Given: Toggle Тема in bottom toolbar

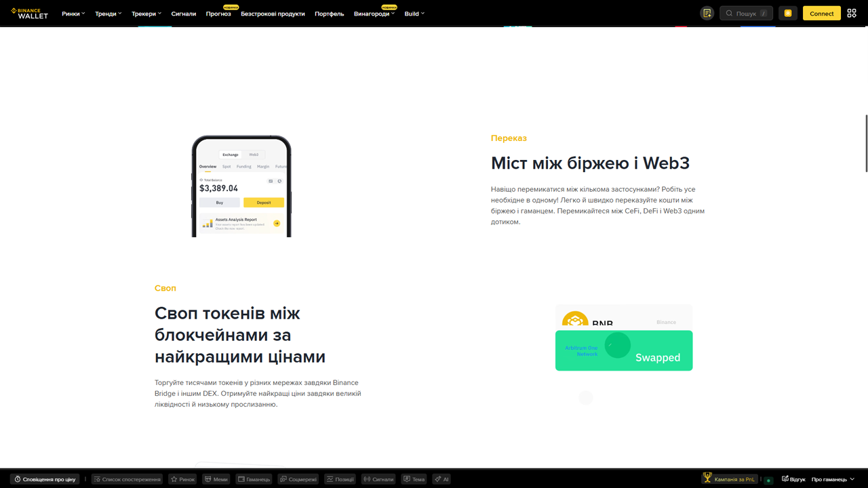Looking at the screenshot, I should pos(414,479).
